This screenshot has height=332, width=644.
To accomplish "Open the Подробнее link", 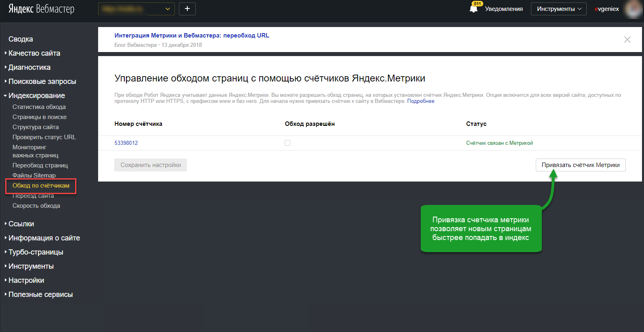I will pos(421,101).
